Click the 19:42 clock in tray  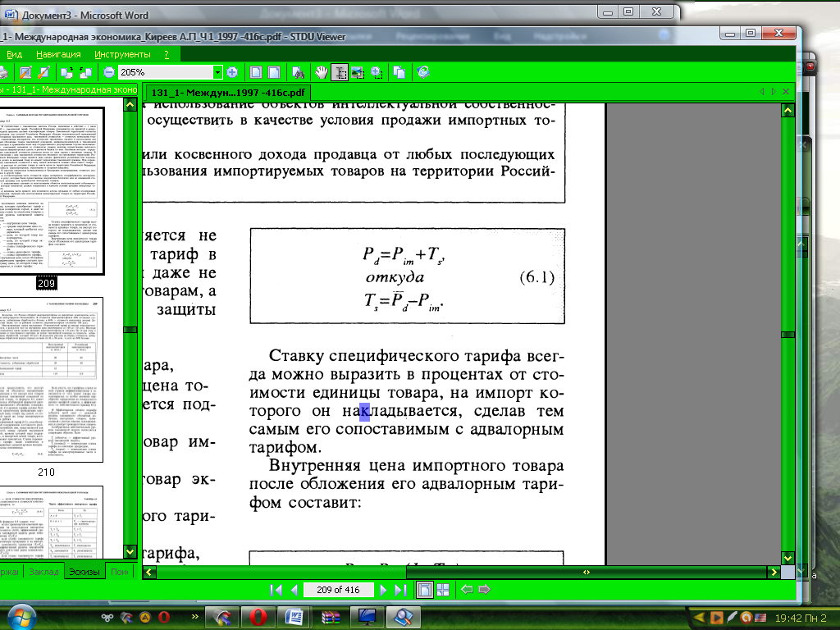[x=801, y=618]
